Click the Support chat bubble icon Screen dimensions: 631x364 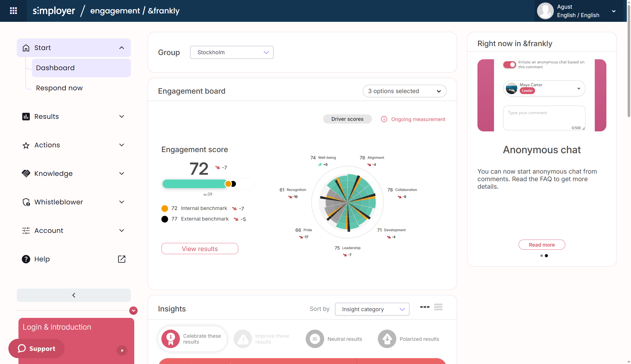(x=22, y=348)
